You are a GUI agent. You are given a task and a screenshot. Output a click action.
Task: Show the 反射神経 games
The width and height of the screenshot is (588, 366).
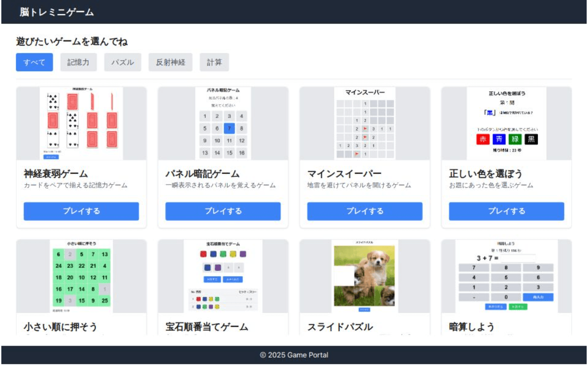click(x=171, y=63)
